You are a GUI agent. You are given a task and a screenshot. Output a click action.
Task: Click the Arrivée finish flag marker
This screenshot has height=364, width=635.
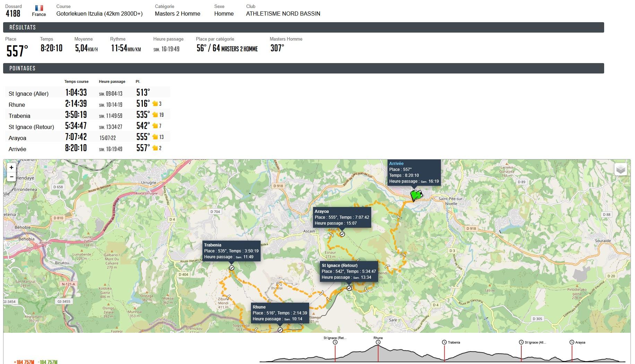click(x=416, y=195)
